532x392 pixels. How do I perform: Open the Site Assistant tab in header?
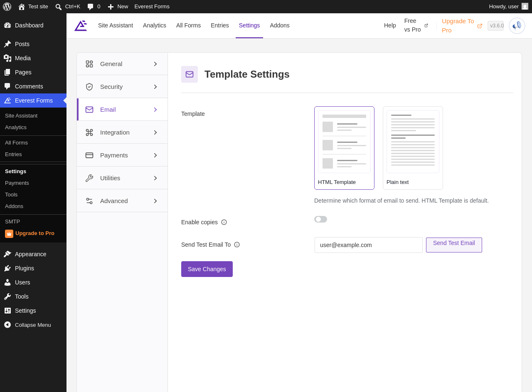coord(116,25)
